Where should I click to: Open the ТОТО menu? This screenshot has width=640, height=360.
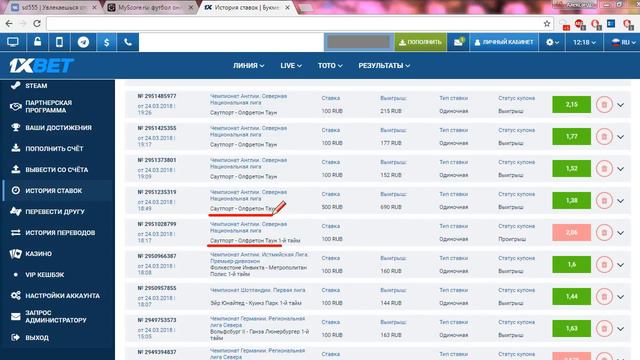pos(330,65)
